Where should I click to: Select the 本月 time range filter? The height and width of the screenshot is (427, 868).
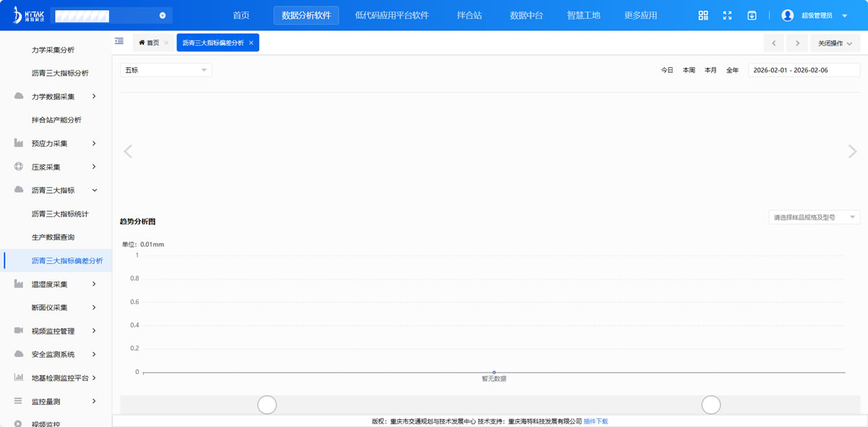[x=710, y=70]
